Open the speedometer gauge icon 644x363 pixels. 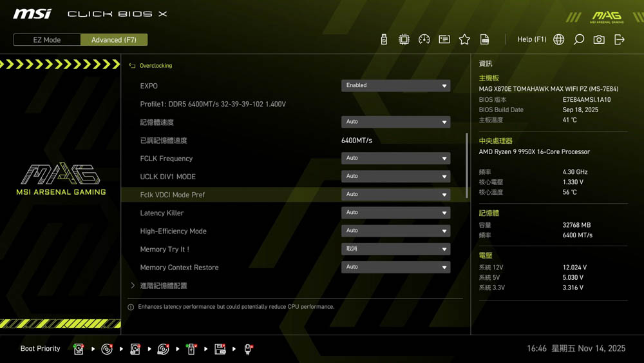tap(424, 39)
